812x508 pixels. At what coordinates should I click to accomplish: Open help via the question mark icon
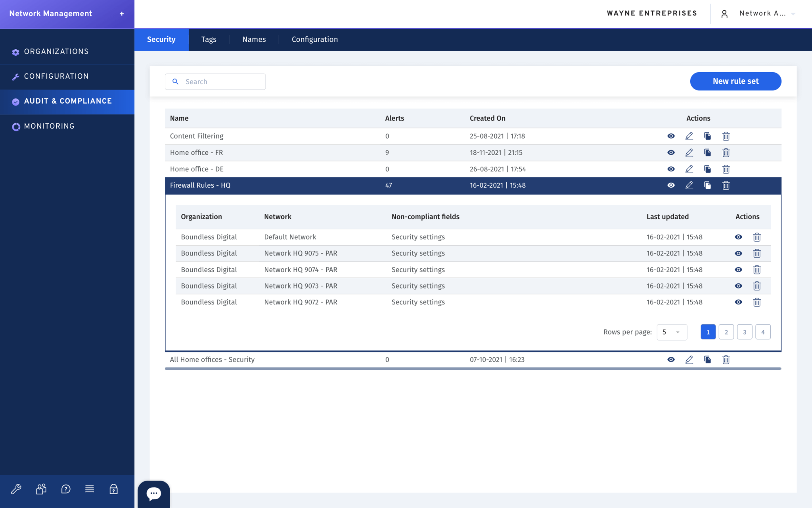click(66, 489)
